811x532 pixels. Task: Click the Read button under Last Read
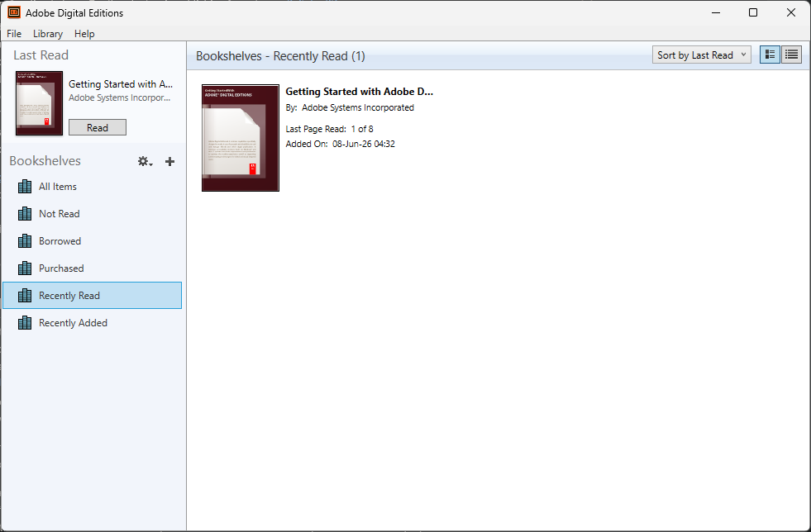(x=98, y=127)
